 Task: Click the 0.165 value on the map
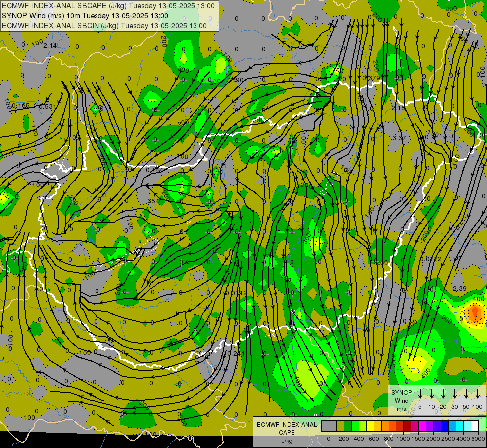pos(21,106)
